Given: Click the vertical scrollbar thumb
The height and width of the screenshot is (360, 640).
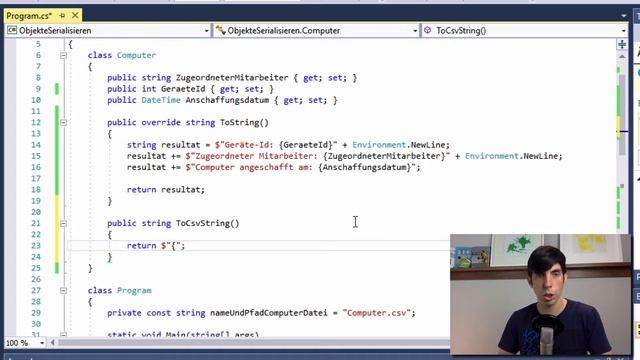Looking at the screenshot, I should (x=622, y=114).
